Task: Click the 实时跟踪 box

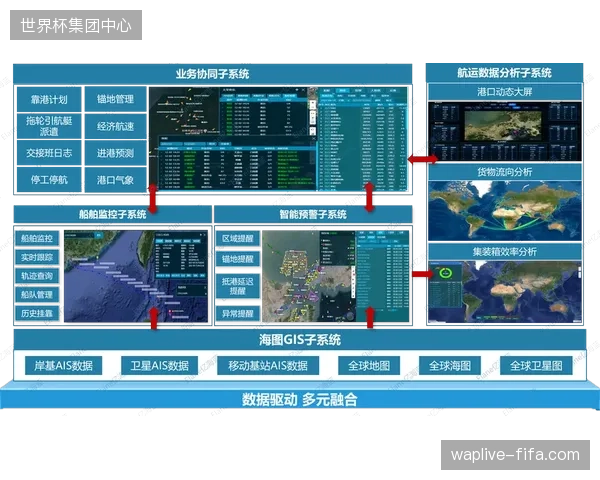Action: tap(37, 257)
